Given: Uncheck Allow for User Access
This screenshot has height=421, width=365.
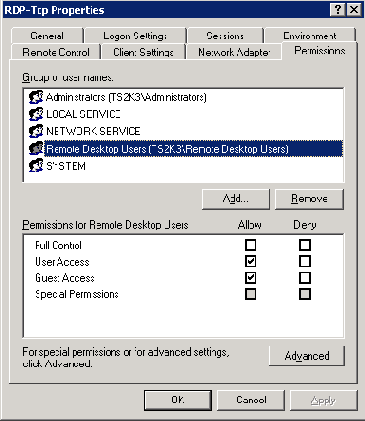Looking at the screenshot, I should [x=250, y=261].
